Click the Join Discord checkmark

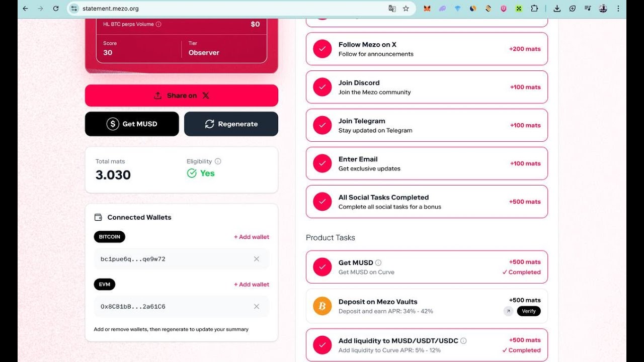[323, 87]
